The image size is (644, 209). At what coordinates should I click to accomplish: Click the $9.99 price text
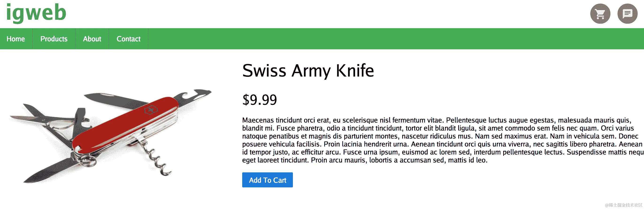260,100
